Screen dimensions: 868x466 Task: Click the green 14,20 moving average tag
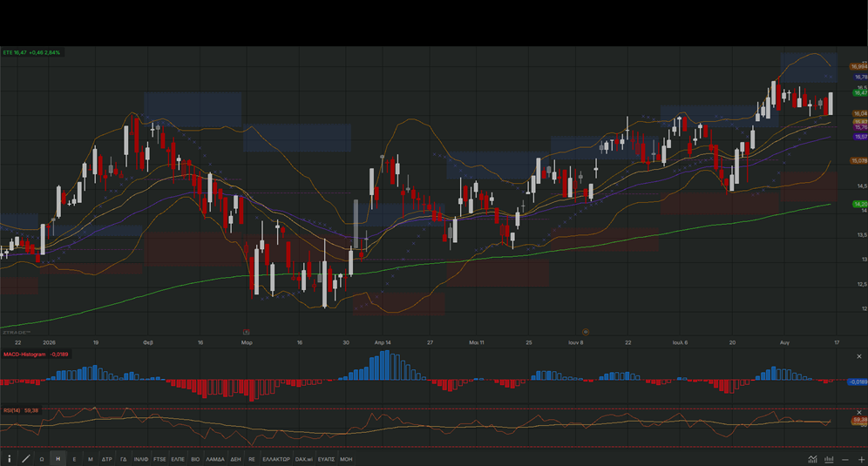860,204
